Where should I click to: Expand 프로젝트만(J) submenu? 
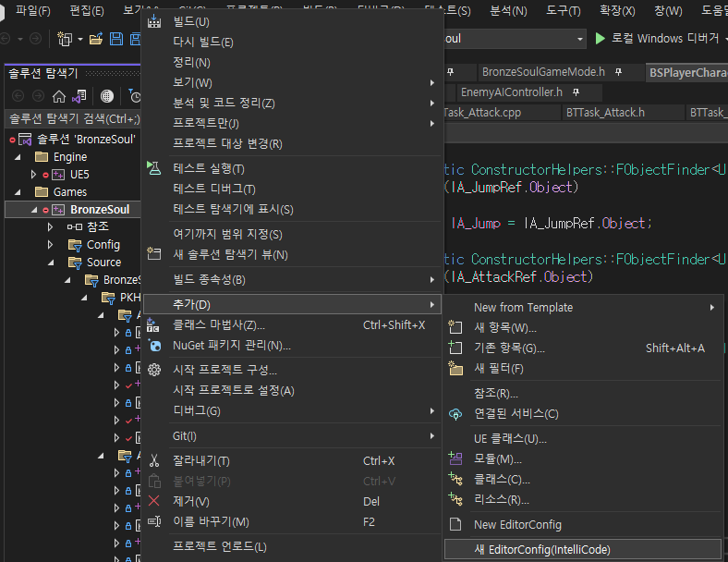point(431,124)
